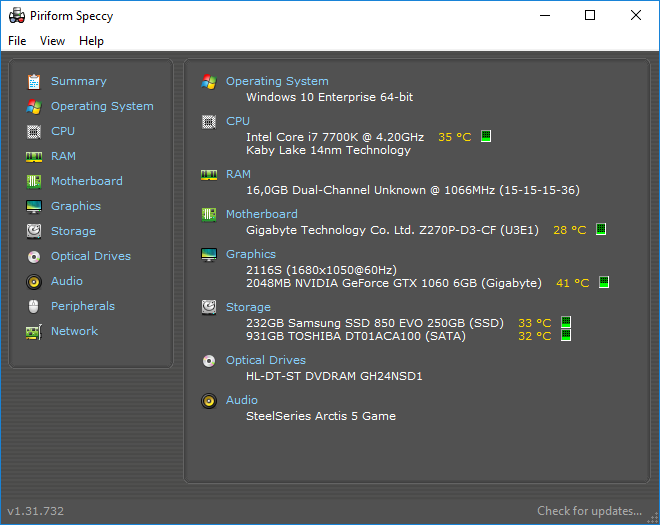Click the RAM icon in main panel
This screenshot has height=525, width=660.
pos(209,175)
